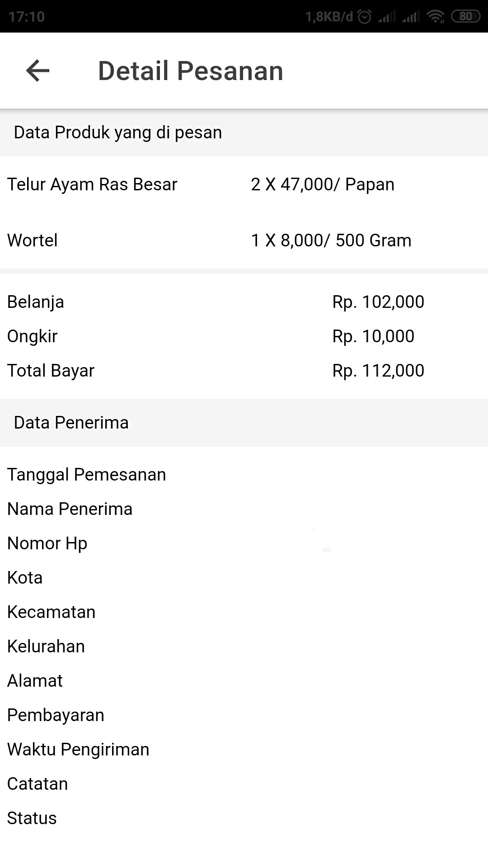Tap the Status label
Viewport: 488px width, 868px height.
point(32,818)
